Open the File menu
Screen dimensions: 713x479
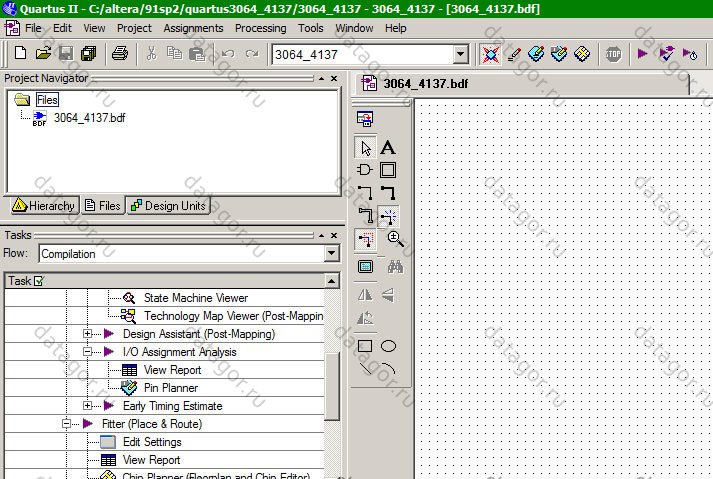[33, 28]
